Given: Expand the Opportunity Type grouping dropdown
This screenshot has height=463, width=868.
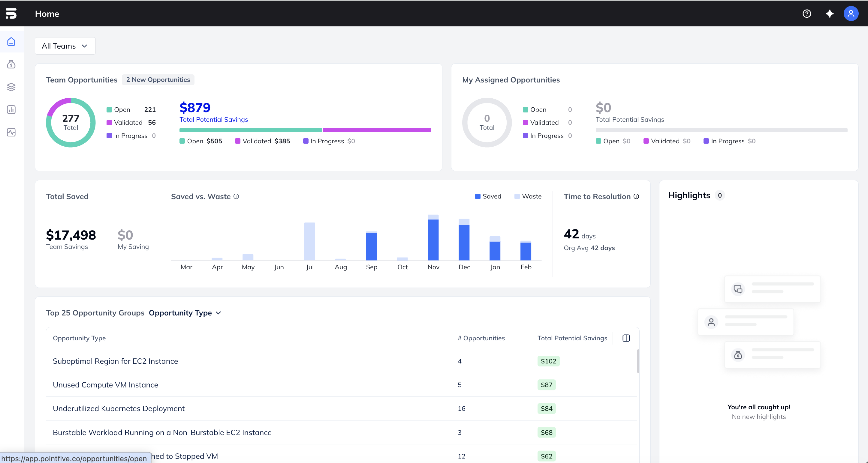Looking at the screenshot, I should pyautogui.click(x=185, y=313).
